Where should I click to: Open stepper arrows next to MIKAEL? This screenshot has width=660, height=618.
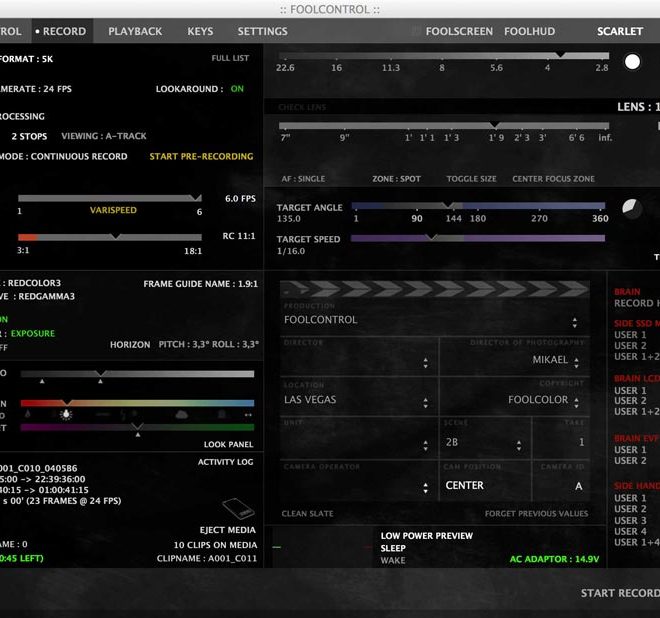tap(576, 362)
